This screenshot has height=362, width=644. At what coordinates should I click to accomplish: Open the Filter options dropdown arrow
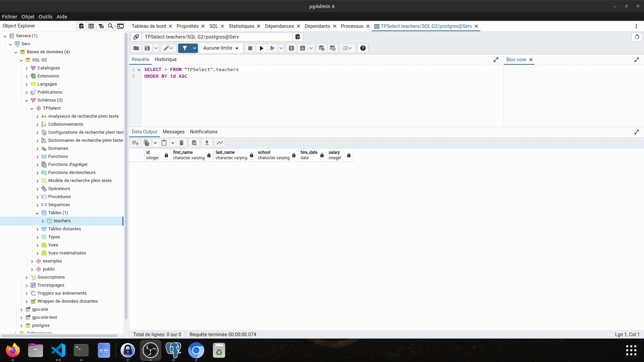[195, 48]
